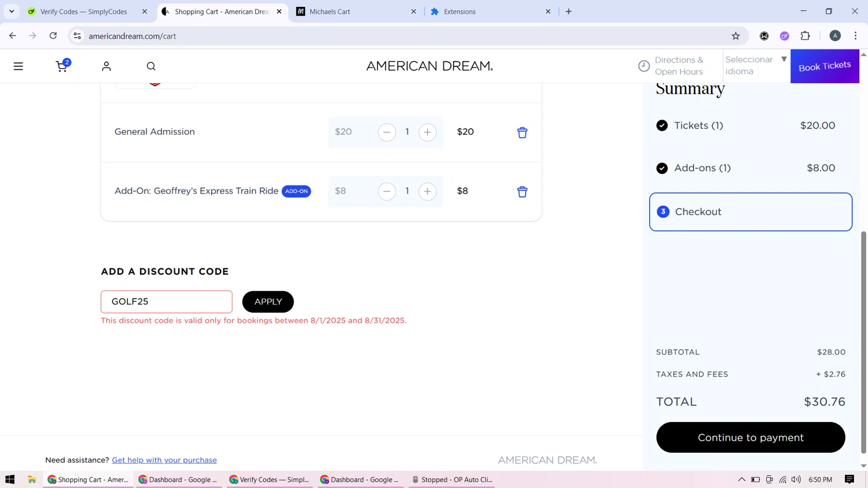This screenshot has height=488, width=868.
Task: Open a new browser tab
Action: click(x=569, y=12)
